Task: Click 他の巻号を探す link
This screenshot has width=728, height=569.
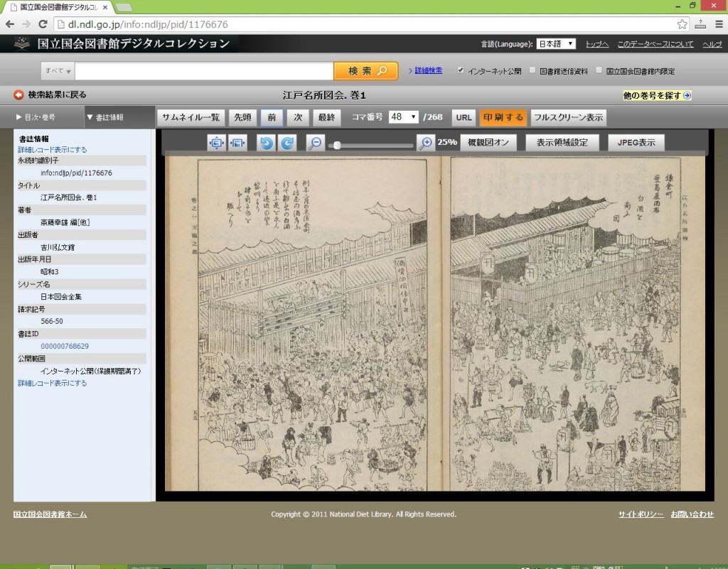Action: pyautogui.click(x=652, y=95)
